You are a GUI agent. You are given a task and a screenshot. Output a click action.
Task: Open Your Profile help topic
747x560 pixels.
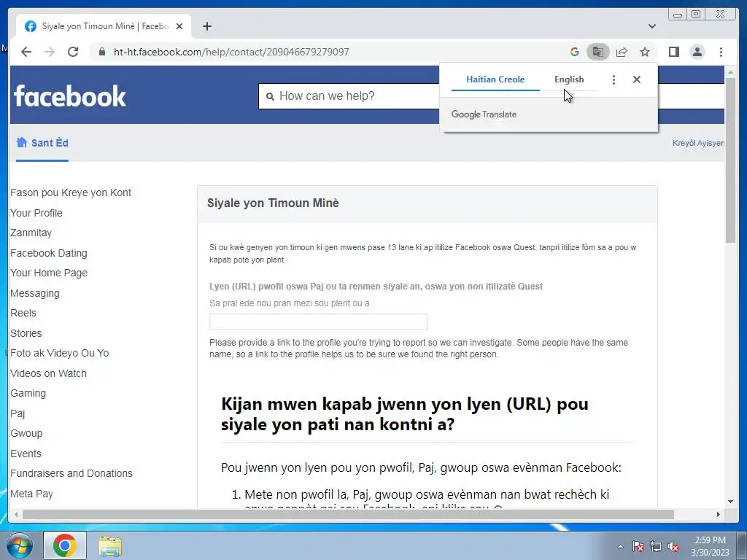(36, 213)
